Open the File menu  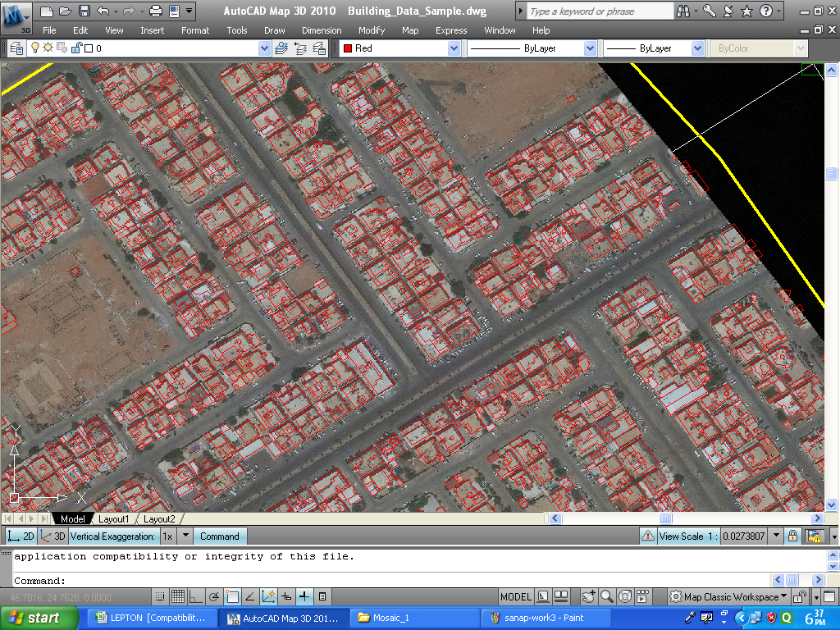[49, 30]
